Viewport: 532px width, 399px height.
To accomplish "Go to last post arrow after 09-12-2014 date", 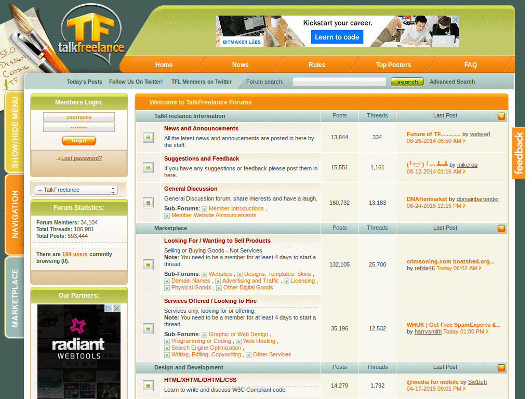I will 464,171.
